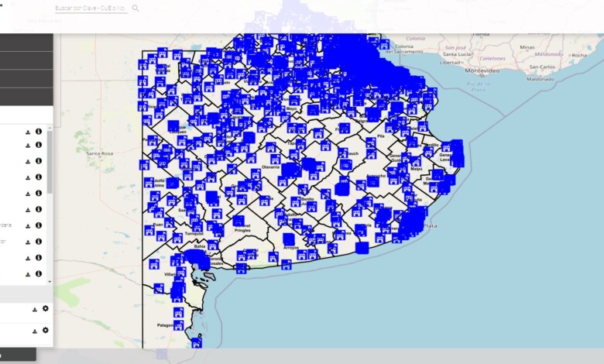Download the fourth layer in the list

click(x=28, y=178)
